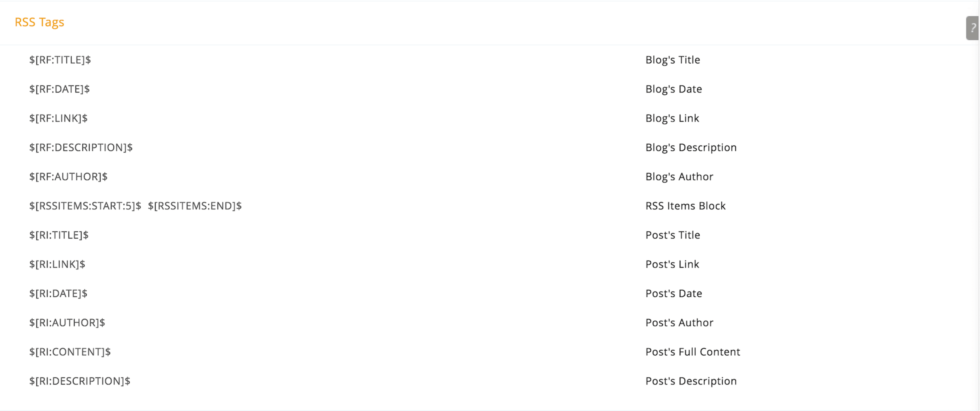Click the $[RSSITEMS:START:5]$ tag
Image resolution: width=980 pixels, height=411 pixels.
pyautogui.click(x=85, y=206)
